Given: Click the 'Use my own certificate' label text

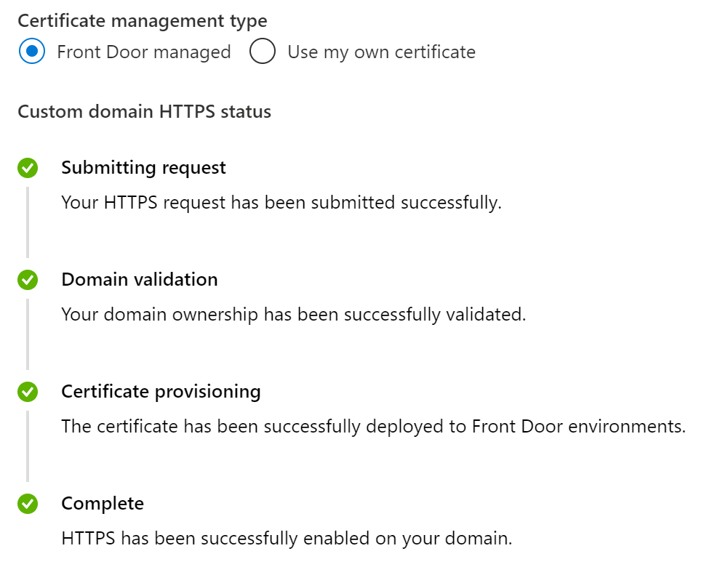Looking at the screenshot, I should click(x=381, y=52).
